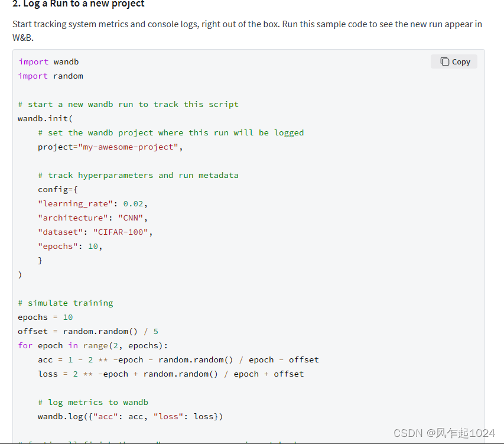Click the string "my-awesome-project"
This screenshot has height=444, width=504.
tap(128, 147)
